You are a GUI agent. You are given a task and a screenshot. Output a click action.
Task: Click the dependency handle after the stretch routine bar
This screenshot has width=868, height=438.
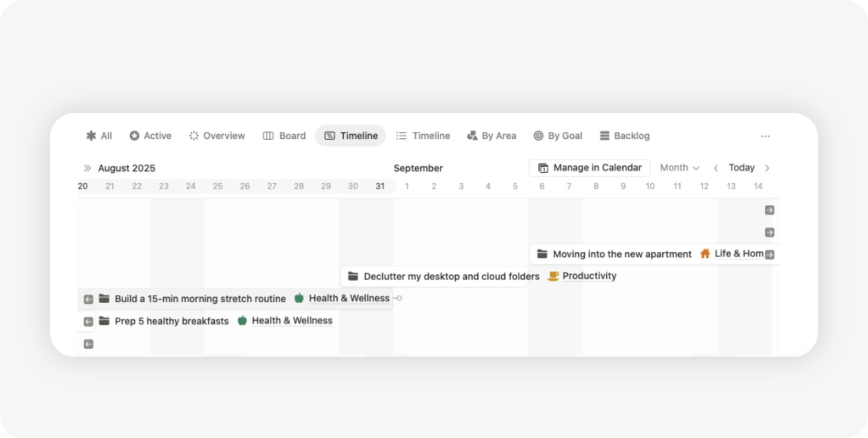click(399, 298)
